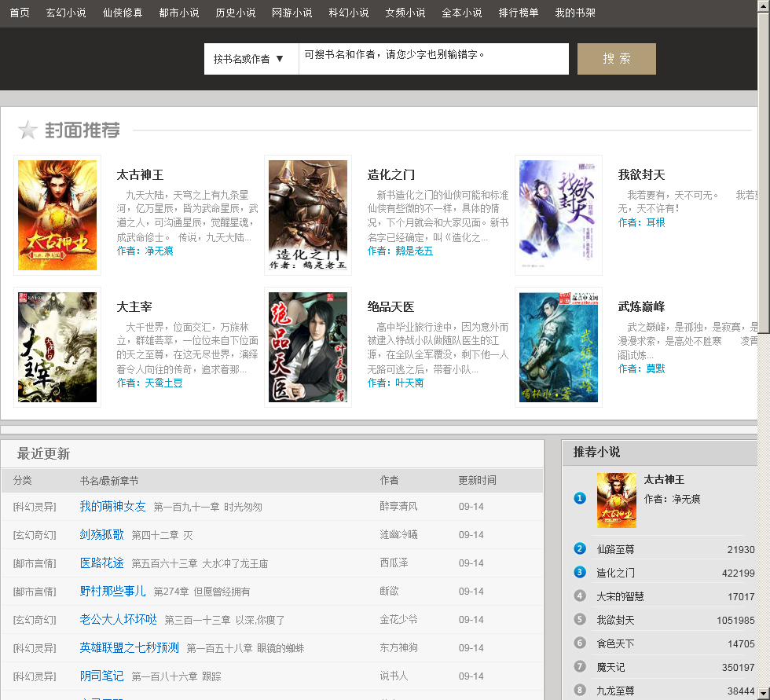770x700 pixels.
Task: Click the page vertical scrollbar
Action: [764, 350]
